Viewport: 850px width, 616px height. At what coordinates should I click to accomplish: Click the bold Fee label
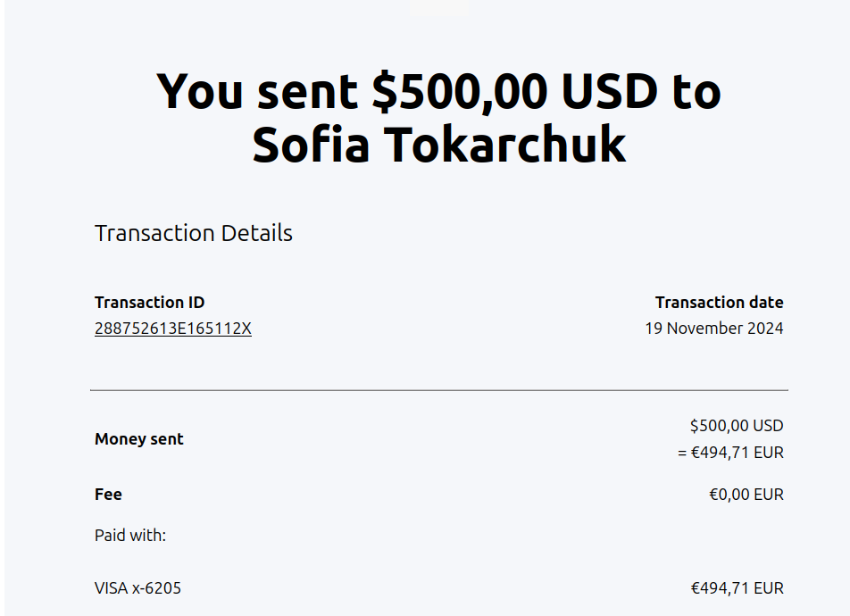[108, 495]
